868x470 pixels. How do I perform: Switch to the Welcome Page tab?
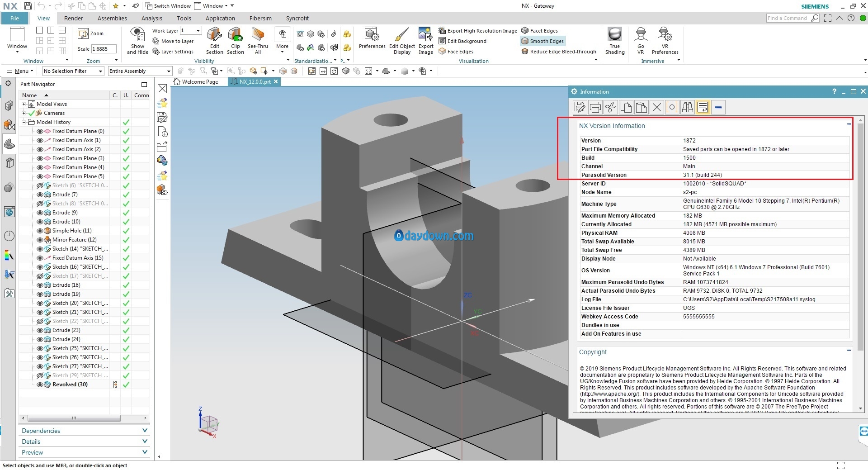point(196,82)
